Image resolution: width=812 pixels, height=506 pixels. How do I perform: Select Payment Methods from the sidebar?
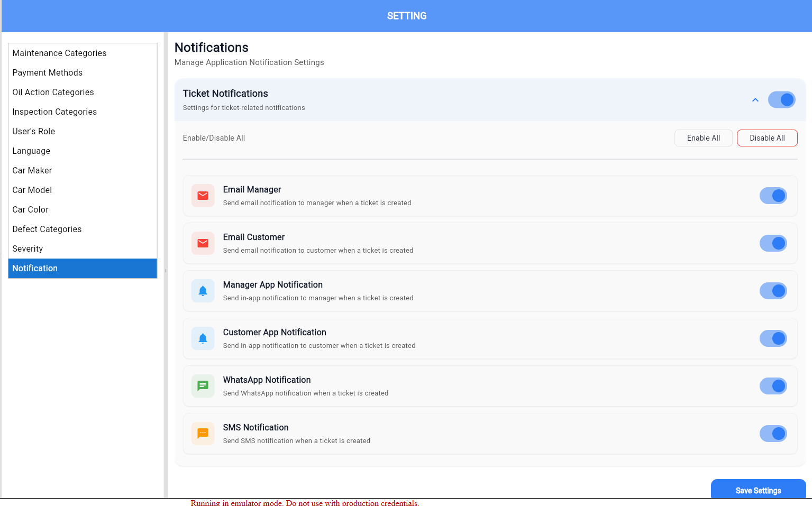pos(48,73)
